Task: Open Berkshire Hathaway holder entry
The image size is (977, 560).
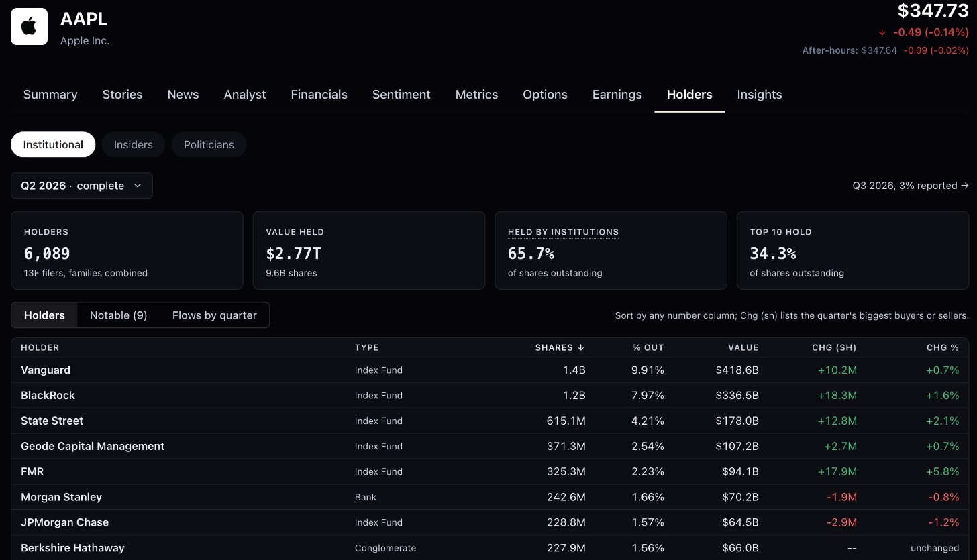Action: 490,548
